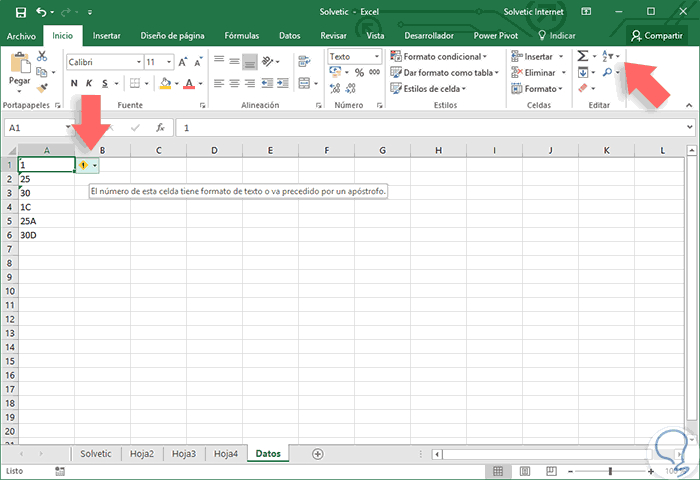Apply thousands separator (000) style
The width and height of the screenshot is (700, 480).
[375, 72]
